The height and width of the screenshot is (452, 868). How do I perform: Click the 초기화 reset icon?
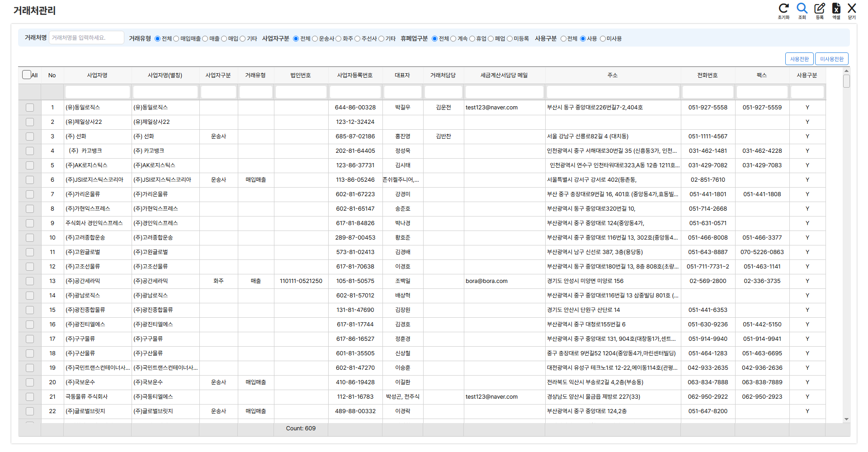point(783,9)
